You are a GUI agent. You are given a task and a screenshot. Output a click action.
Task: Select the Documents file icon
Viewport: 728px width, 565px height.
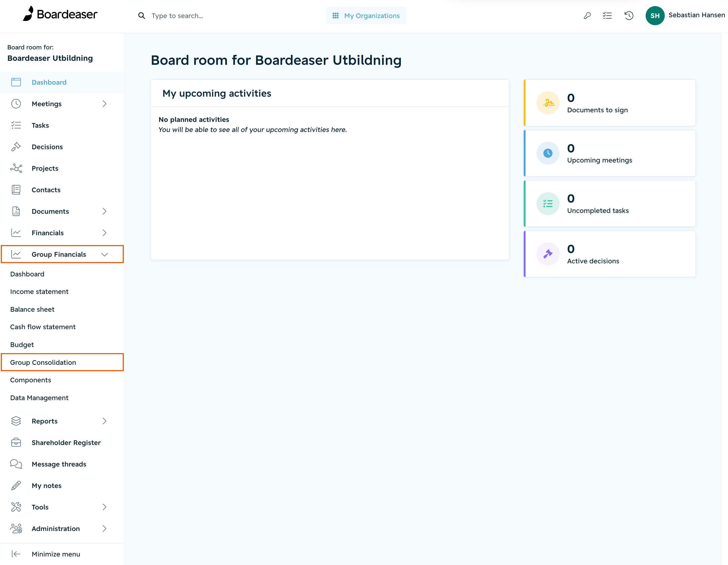[16, 211]
